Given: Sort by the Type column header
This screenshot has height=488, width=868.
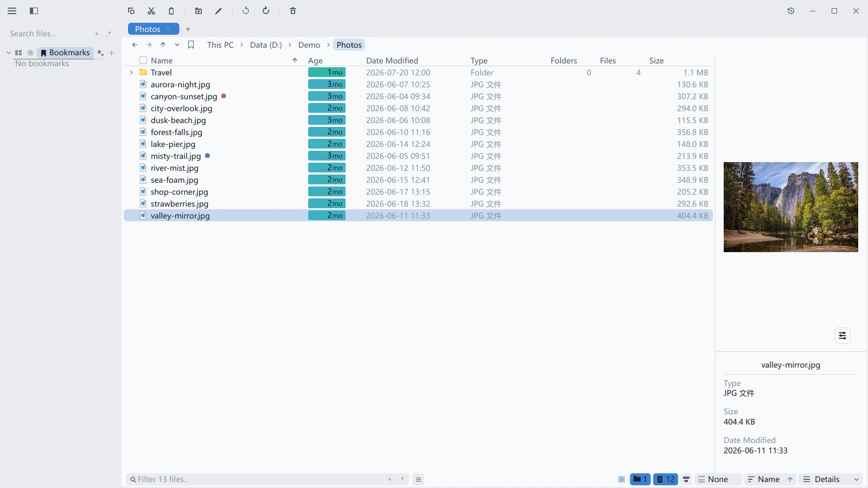Looking at the screenshot, I should pyautogui.click(x=479, y=61).
